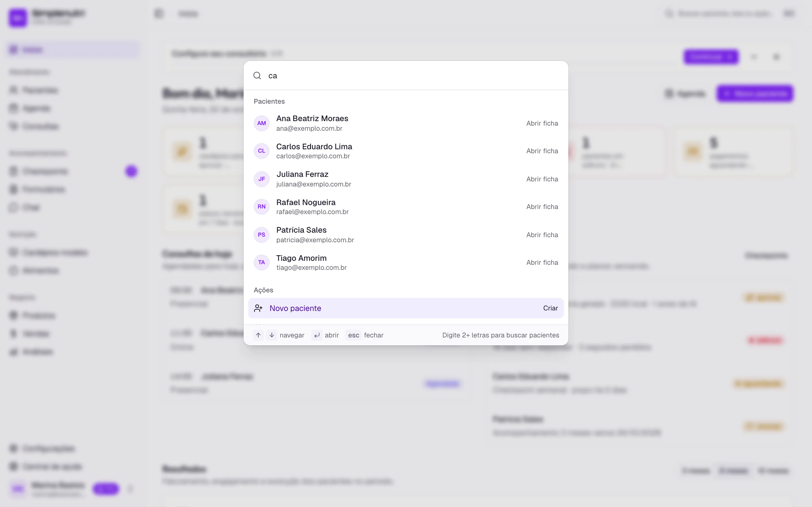Click the enter key icon labeled abrir

click(317, 335)
